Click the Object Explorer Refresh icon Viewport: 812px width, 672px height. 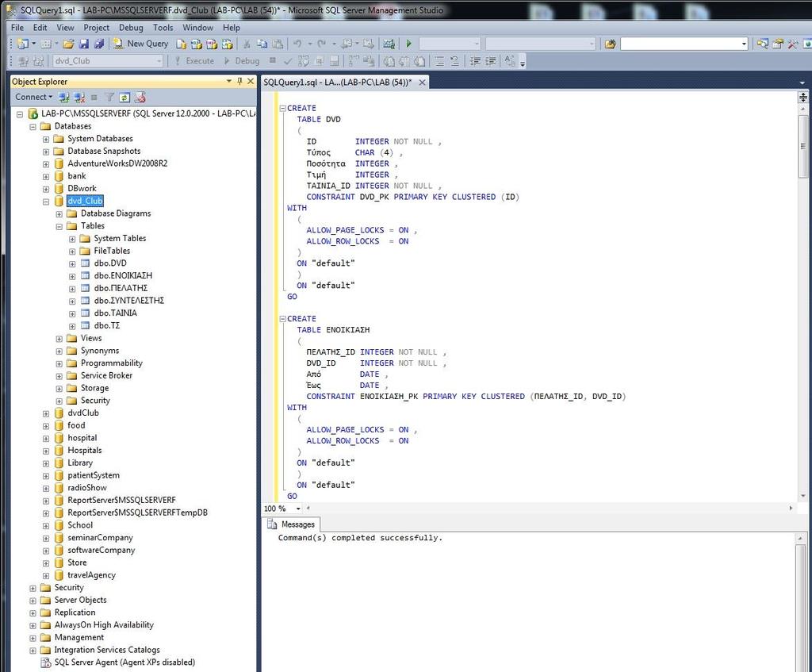point(124,97)
